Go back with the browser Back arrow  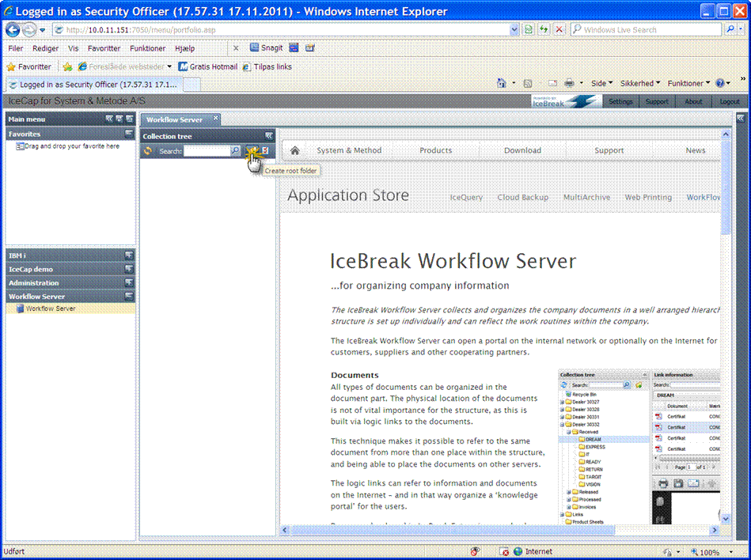tap(13, 30)
